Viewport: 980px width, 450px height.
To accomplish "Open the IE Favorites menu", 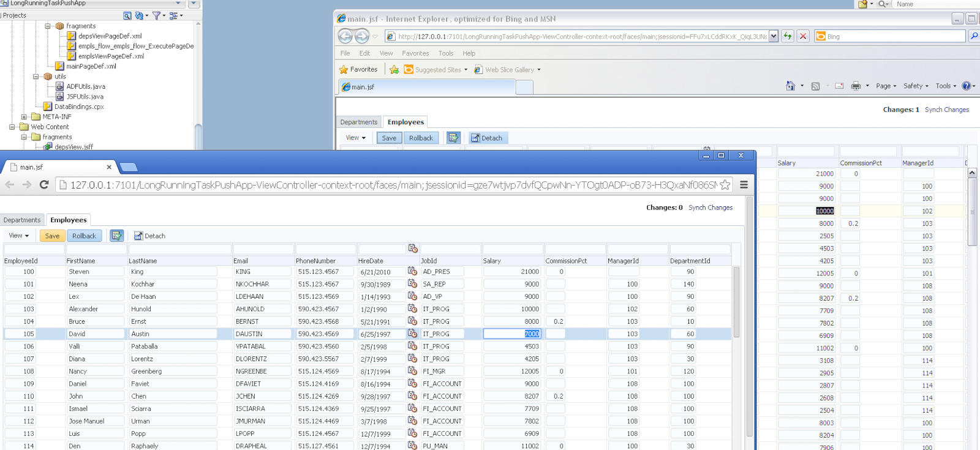I will (415, 53).
